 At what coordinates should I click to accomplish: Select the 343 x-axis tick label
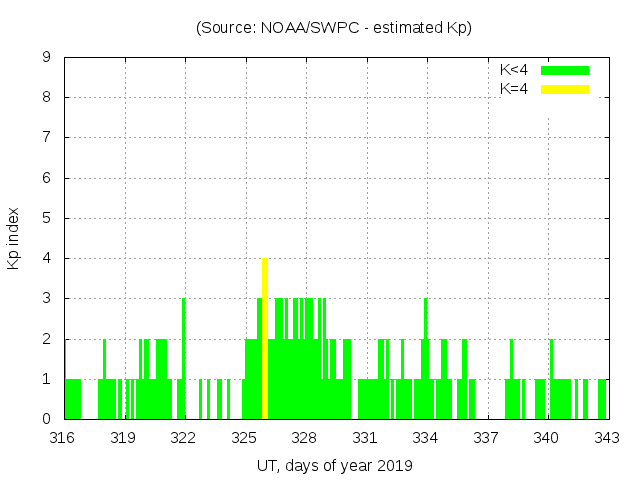[606, 438]
